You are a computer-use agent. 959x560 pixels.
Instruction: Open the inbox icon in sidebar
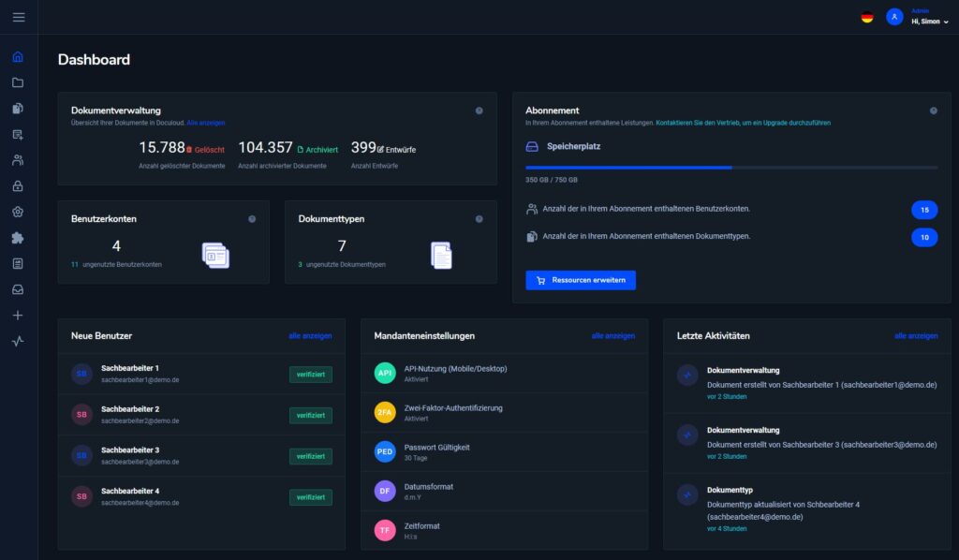coord(18,289)
